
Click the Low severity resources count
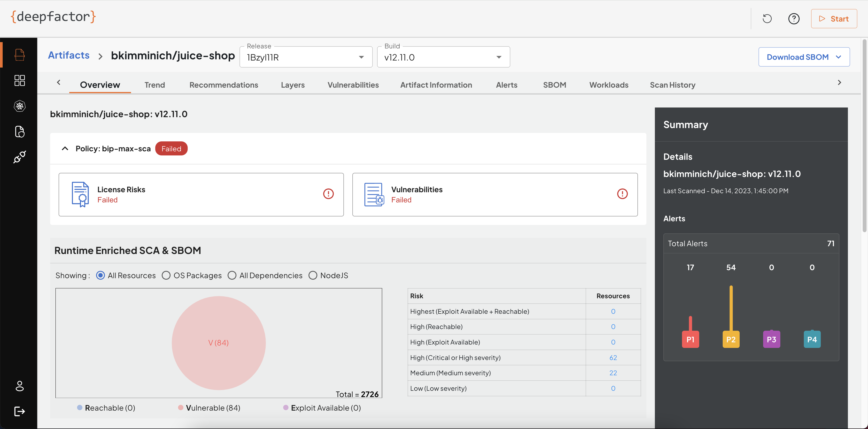coord(613,388)
